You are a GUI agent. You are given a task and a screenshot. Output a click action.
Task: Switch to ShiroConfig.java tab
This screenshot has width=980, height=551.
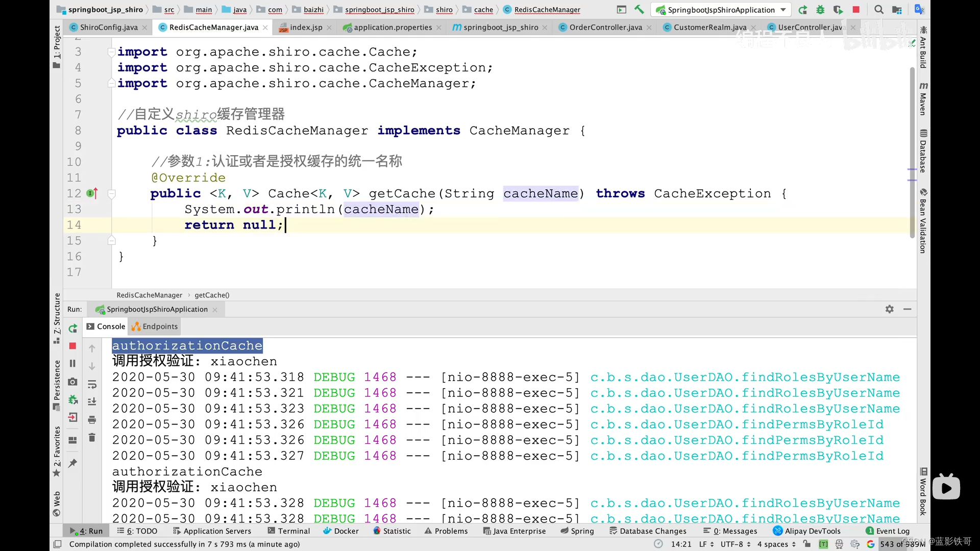(x=108, y=27)
